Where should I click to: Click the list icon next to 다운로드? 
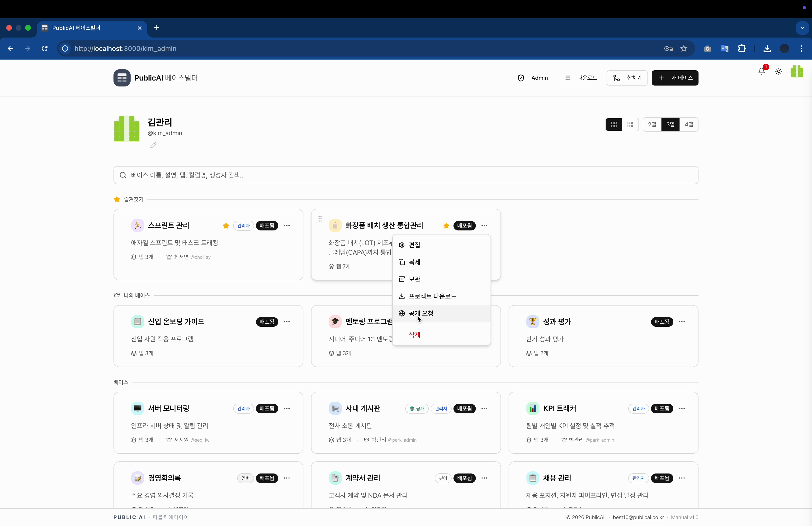pyautogui.click(x=566, y=77)
